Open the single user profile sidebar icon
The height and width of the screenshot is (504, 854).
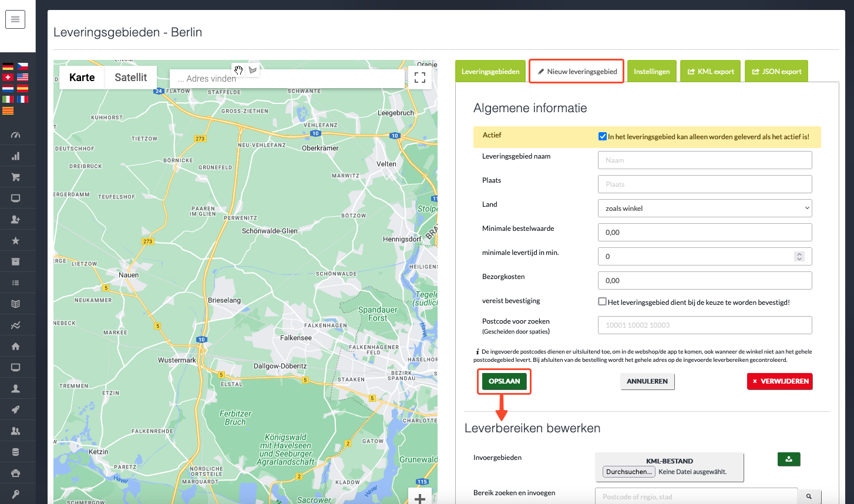[x=16, y=389]
